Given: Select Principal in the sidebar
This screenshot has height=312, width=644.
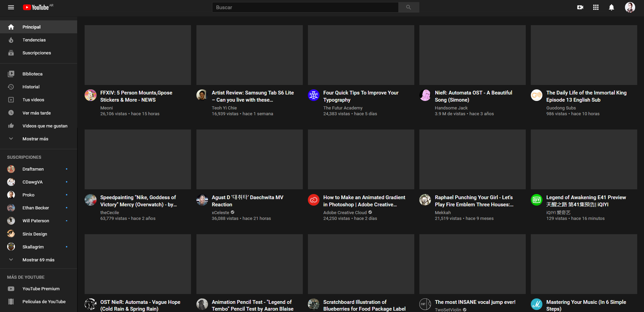Looking at the screenshot, I should click(38, 27).
